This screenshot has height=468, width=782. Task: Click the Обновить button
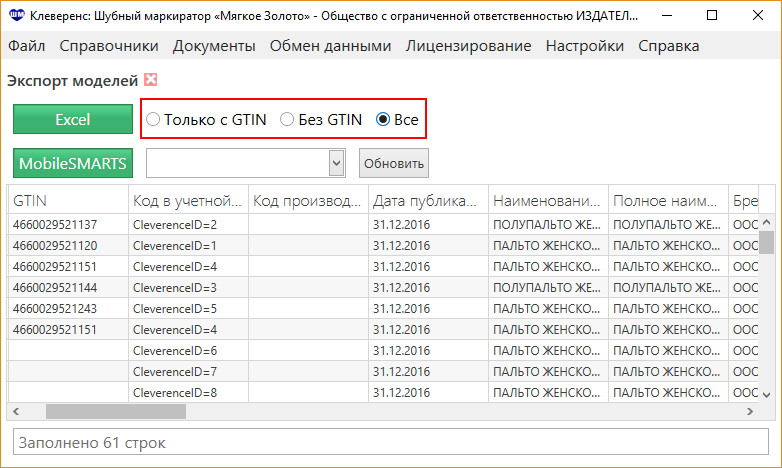(x=393, y=163)
